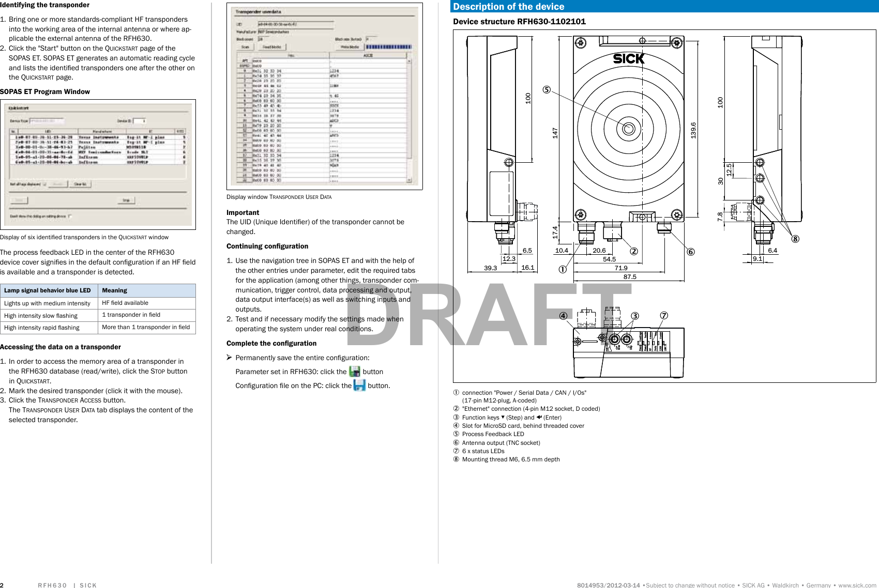Click footer document number 8014953/2012-03-14

click(609, 585)
